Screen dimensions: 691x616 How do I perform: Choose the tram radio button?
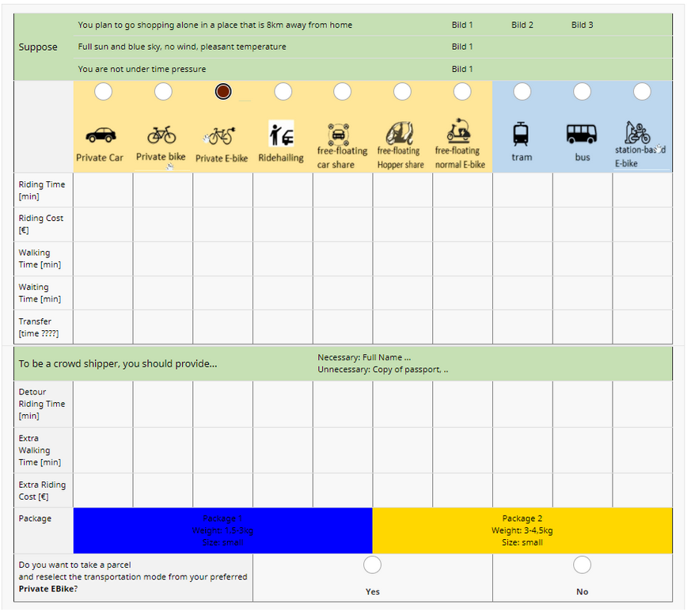coord(522,92)
